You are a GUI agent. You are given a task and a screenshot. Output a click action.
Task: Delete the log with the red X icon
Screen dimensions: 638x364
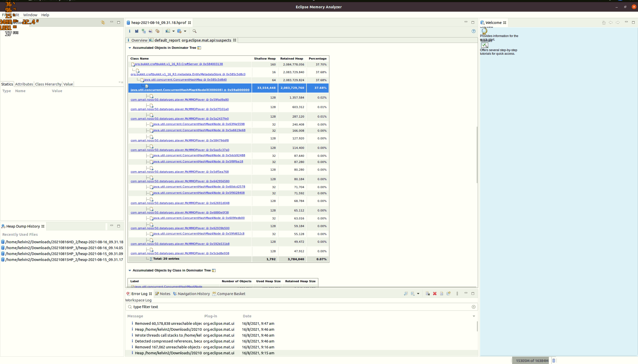pyautogui.click(x=435, y=294)
